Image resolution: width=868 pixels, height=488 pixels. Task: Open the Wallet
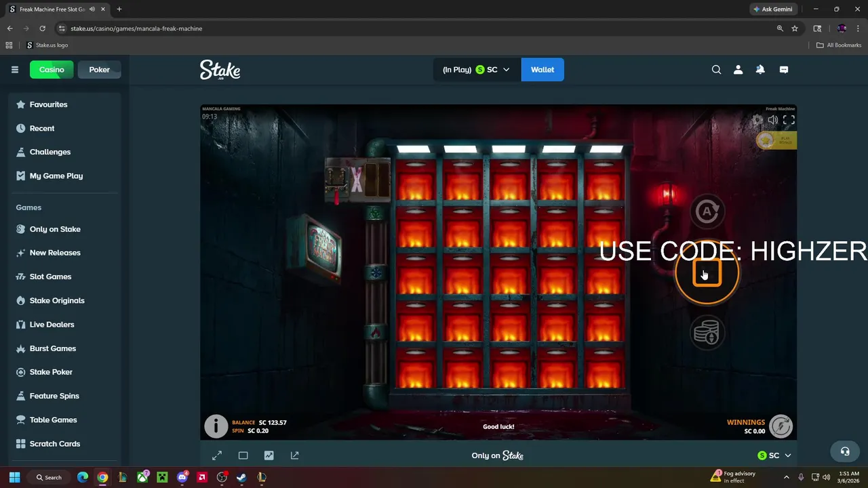coord(542,69)
